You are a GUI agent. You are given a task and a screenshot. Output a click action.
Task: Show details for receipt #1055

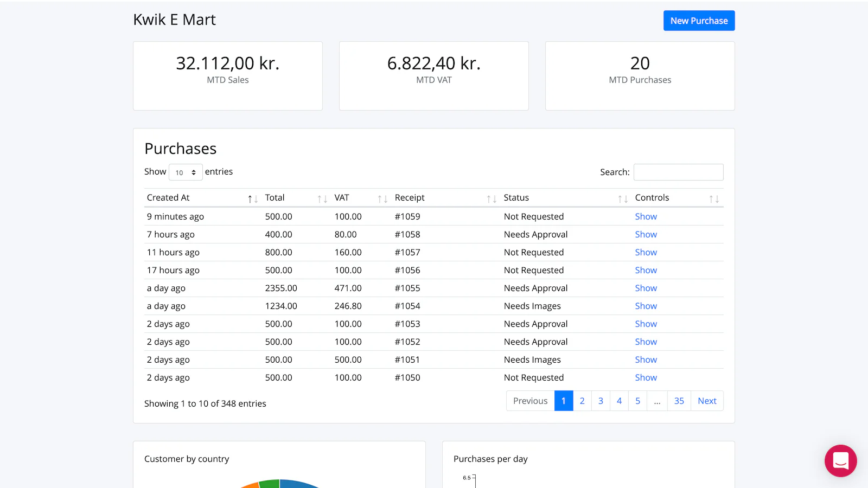[x=646, y=288]
